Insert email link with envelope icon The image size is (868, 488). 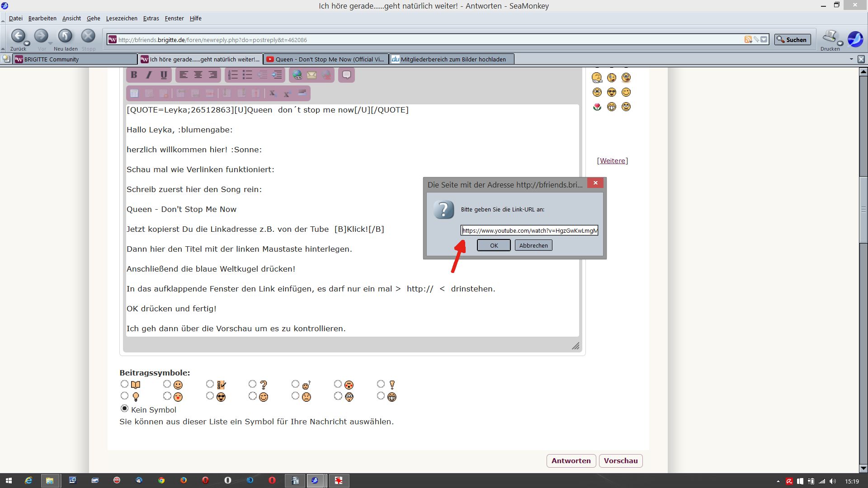(312, 75)
